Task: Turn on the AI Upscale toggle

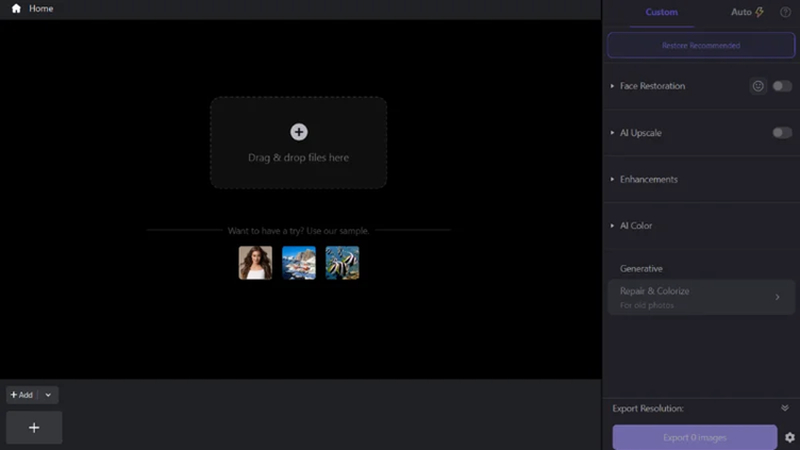Action: [x=782, y=133]
